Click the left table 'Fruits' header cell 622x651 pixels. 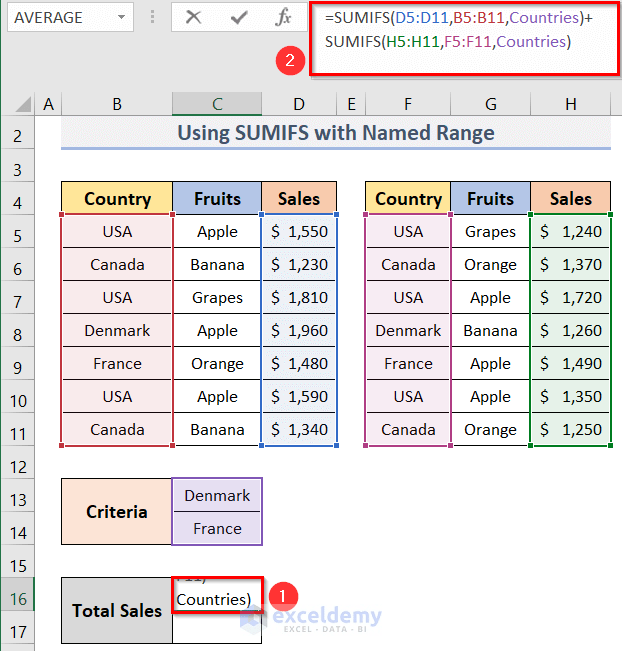(x=217, y=198)
